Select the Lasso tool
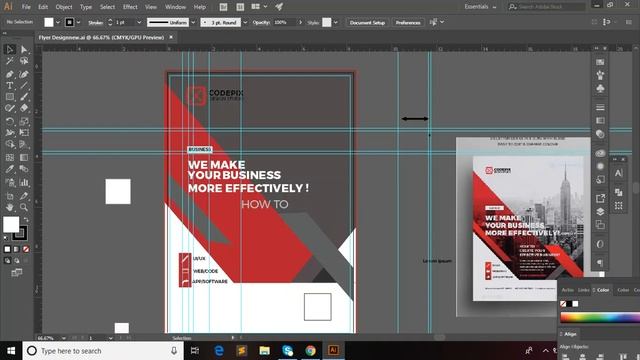640x360 pixels. [24, 61]
